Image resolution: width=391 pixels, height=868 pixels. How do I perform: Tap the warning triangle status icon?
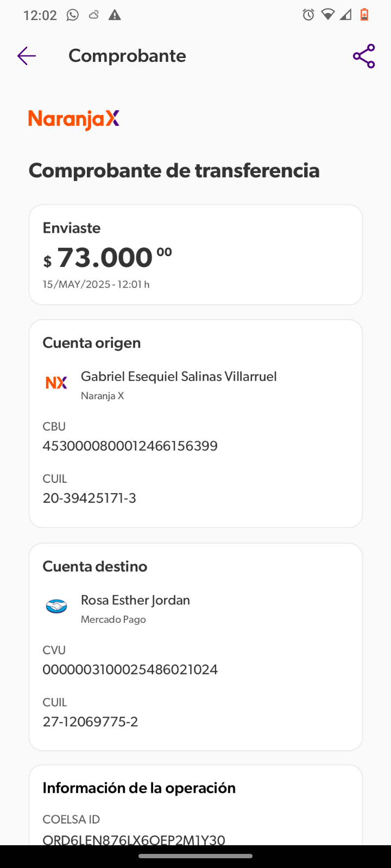pyautogui.click(x=115, y=15)
